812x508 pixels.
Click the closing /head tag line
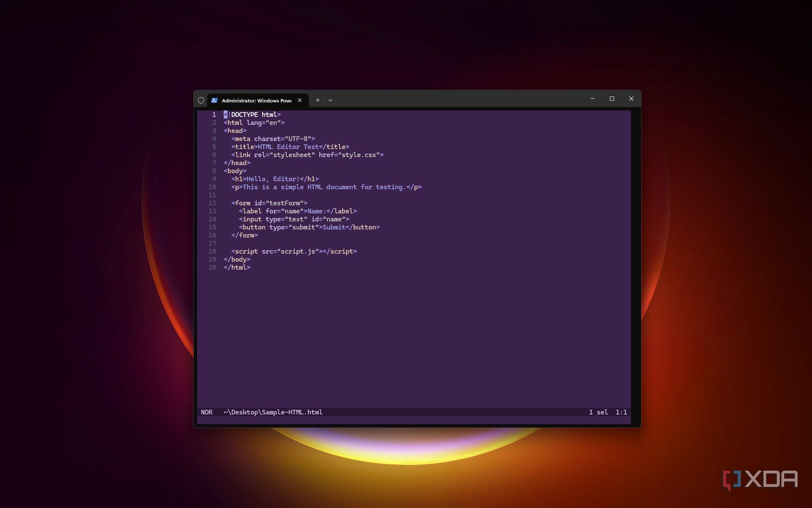coord(237,163)
